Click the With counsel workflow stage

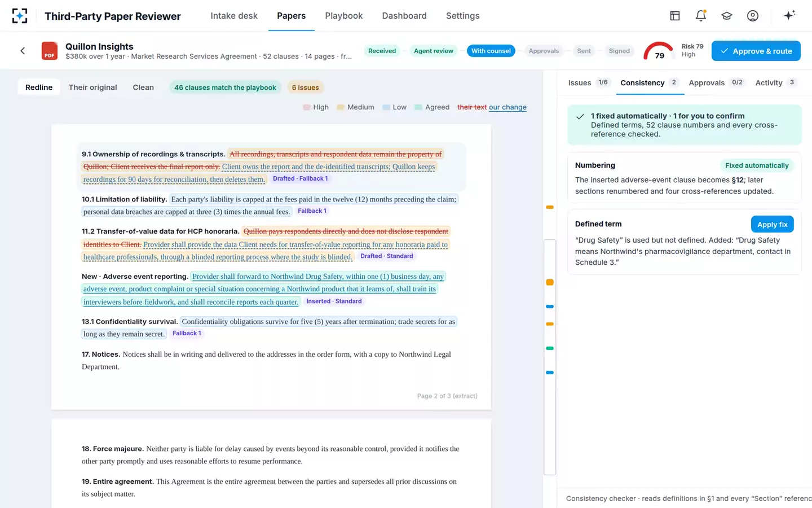pyautogui.click(x=491, y=51)
